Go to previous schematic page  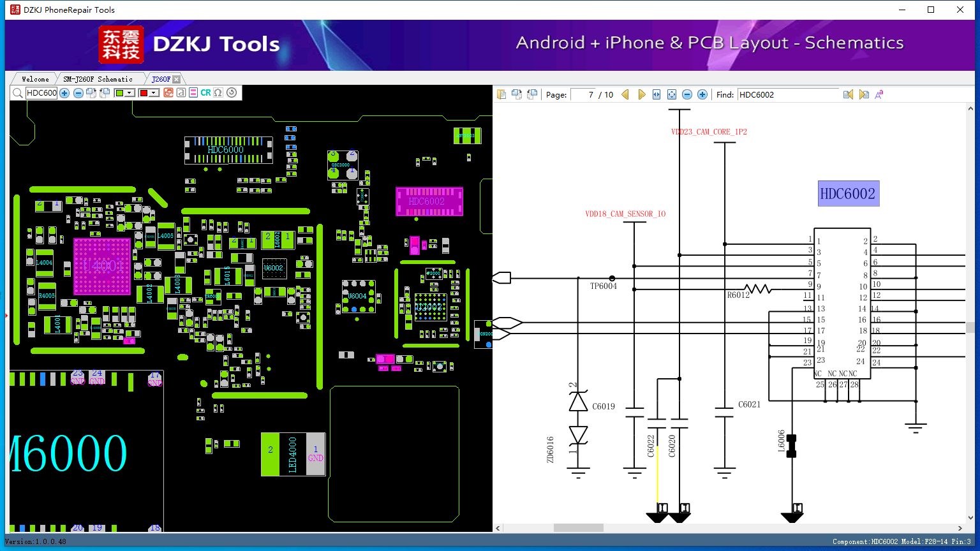[625, 94]
